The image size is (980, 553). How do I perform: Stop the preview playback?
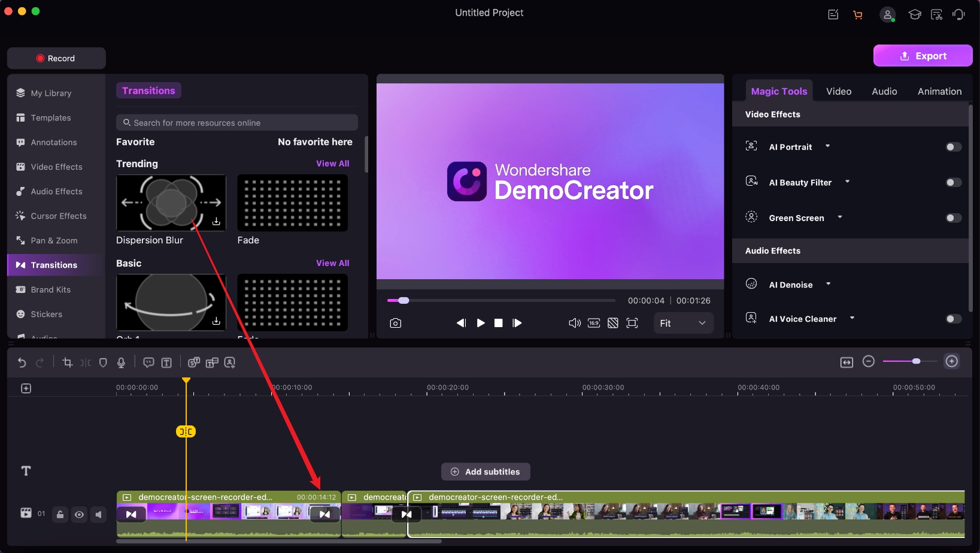[x=498, y=323]
